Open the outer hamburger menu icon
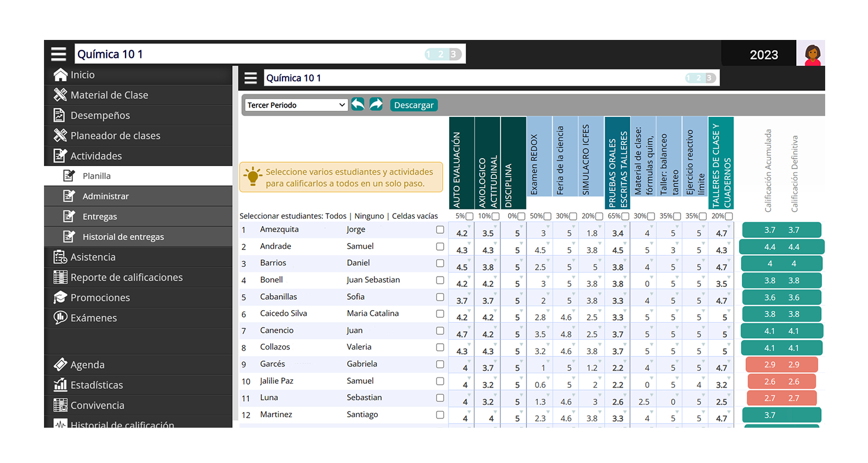This screenshot has width=868, height=463. coord(58,54)
